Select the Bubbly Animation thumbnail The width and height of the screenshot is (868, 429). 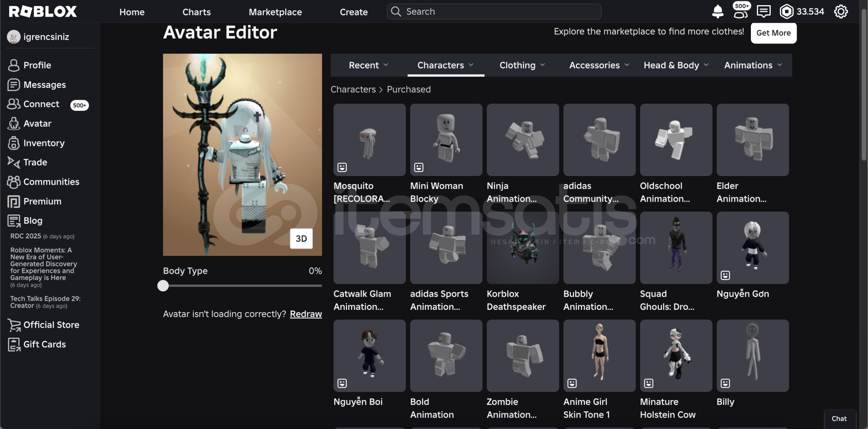point(599,248)
